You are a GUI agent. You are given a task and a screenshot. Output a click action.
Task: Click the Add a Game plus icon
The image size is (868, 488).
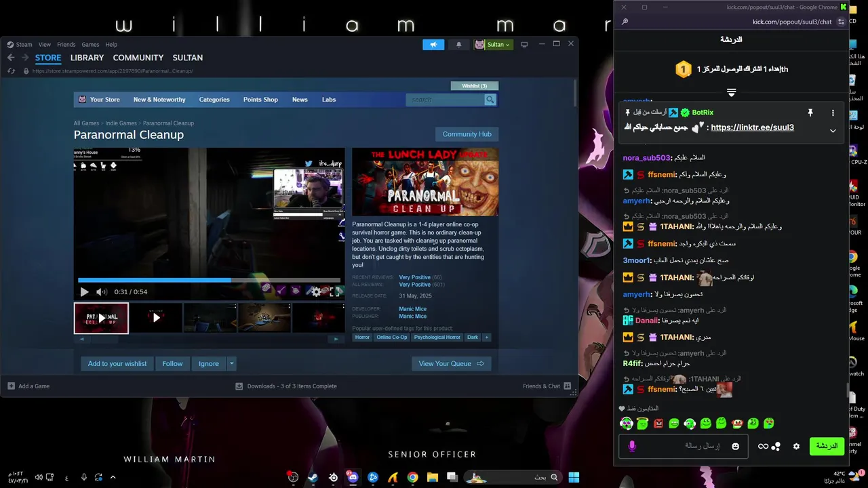pyautogui.click(x=11, y=386)
